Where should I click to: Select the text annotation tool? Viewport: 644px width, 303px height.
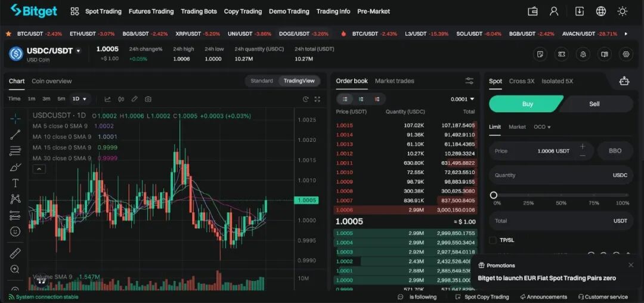(15, 183)
